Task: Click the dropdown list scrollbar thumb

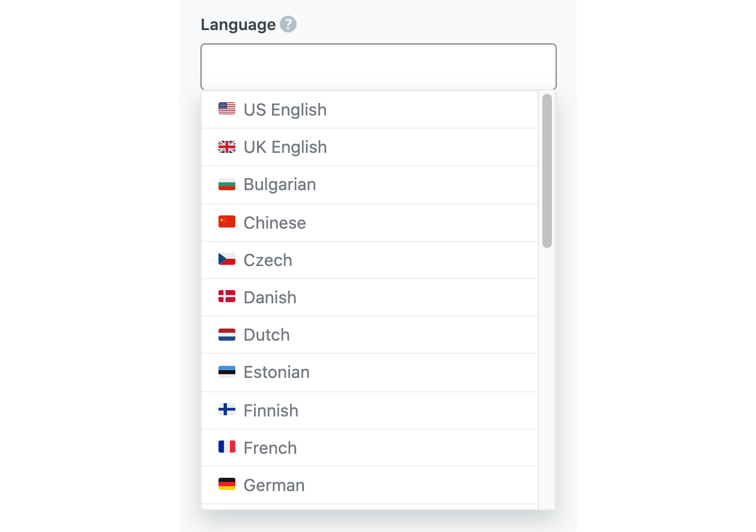Action: (x=547, y=171)
